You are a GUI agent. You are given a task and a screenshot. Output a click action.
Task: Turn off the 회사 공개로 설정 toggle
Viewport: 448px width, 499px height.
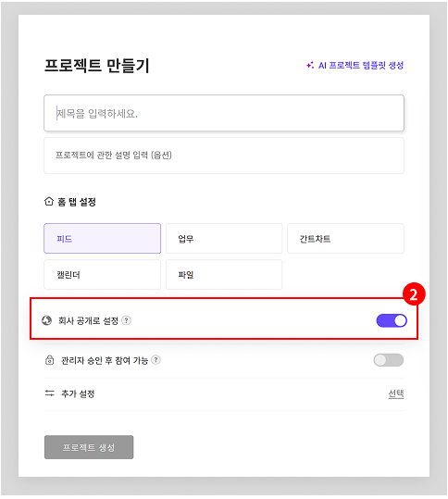coord(392,320)
